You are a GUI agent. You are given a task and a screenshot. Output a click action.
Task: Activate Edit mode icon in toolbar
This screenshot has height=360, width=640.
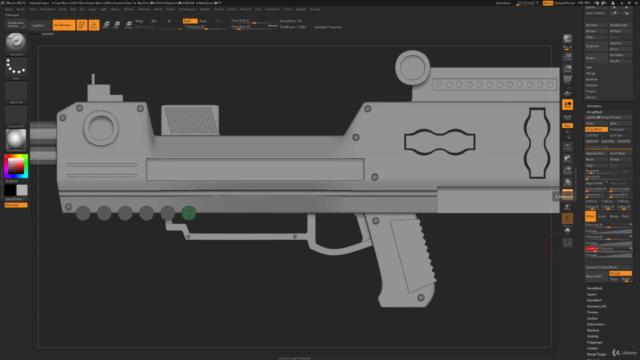[x=82, y=25]
